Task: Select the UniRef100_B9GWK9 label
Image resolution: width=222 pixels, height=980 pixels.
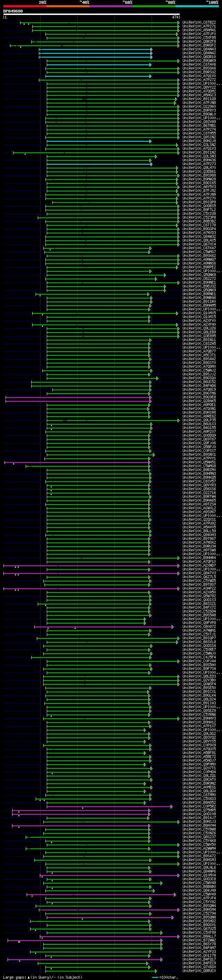Action: point(199,60)
